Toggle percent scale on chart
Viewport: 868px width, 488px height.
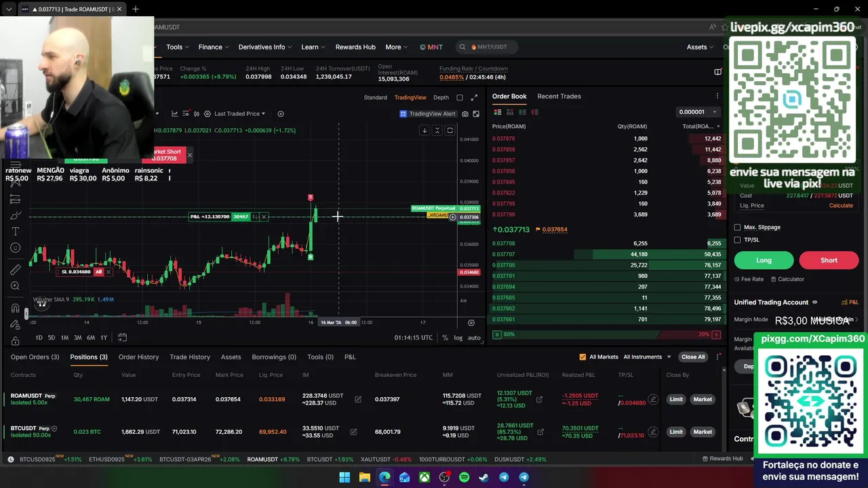point(445,338)
